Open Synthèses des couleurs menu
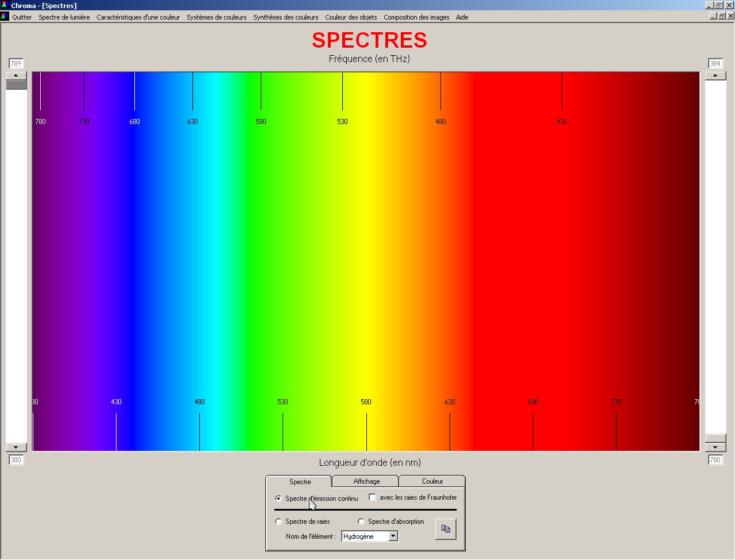 point(286,17)
